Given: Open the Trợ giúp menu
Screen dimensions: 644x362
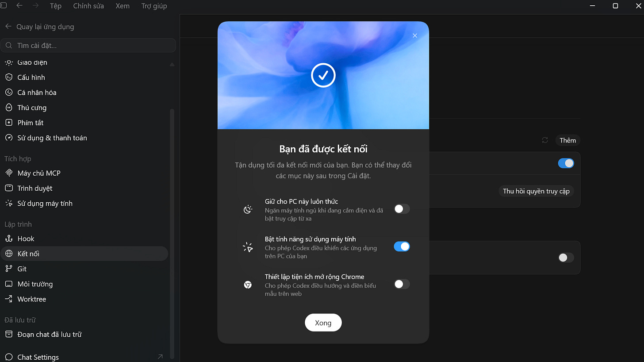Looking at the screenshot, I should 154,6.
